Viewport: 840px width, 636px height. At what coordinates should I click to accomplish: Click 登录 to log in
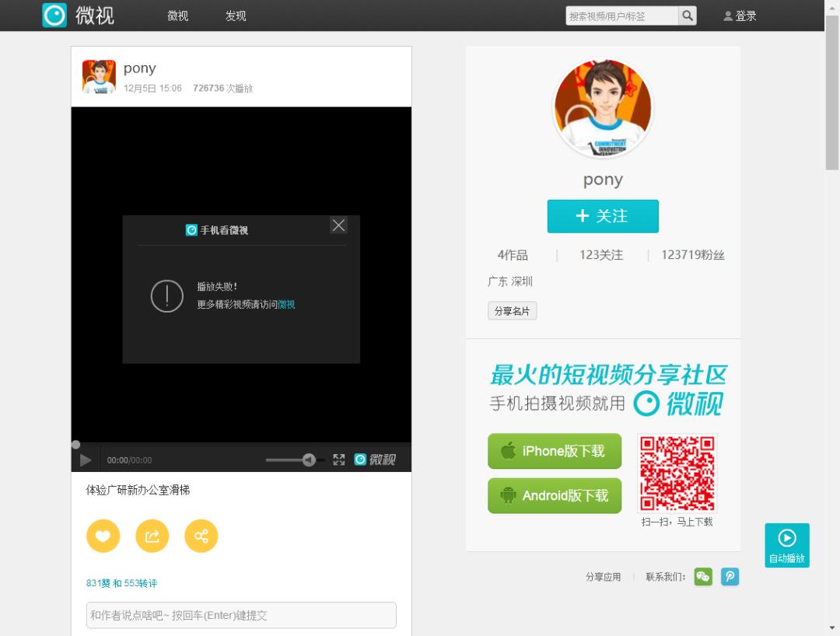coord(740,16)
